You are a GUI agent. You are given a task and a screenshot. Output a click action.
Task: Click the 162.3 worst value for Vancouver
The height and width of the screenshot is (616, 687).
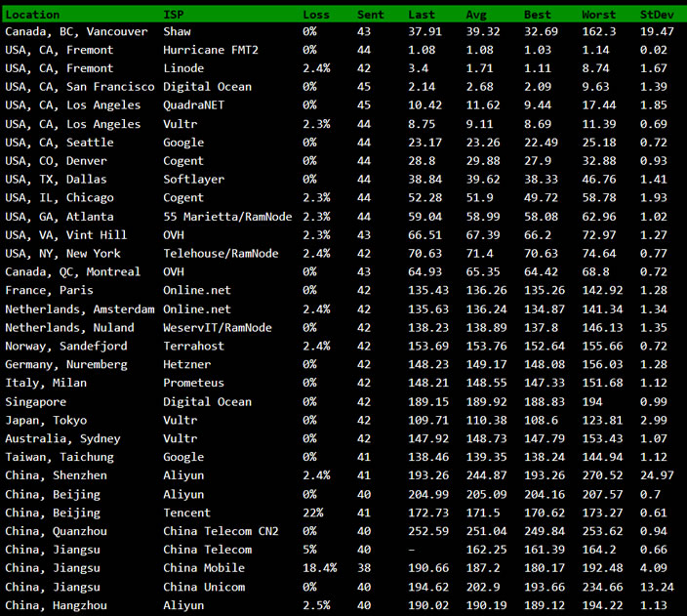point(599,31)
